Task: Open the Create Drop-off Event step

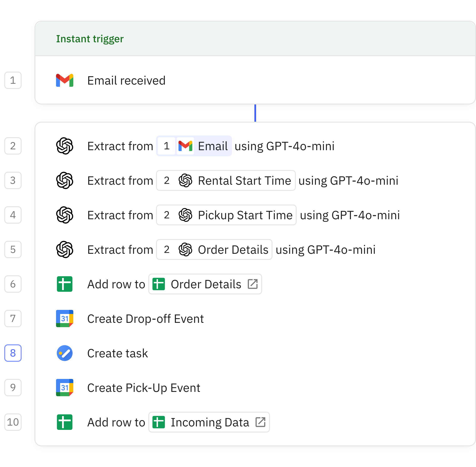Action: tap(146, 319)
